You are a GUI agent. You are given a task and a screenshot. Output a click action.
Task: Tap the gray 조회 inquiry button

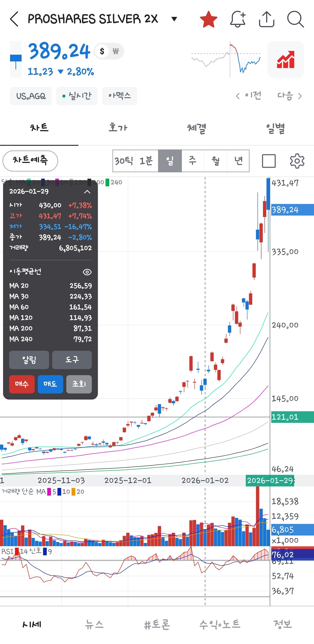(79, 384)
